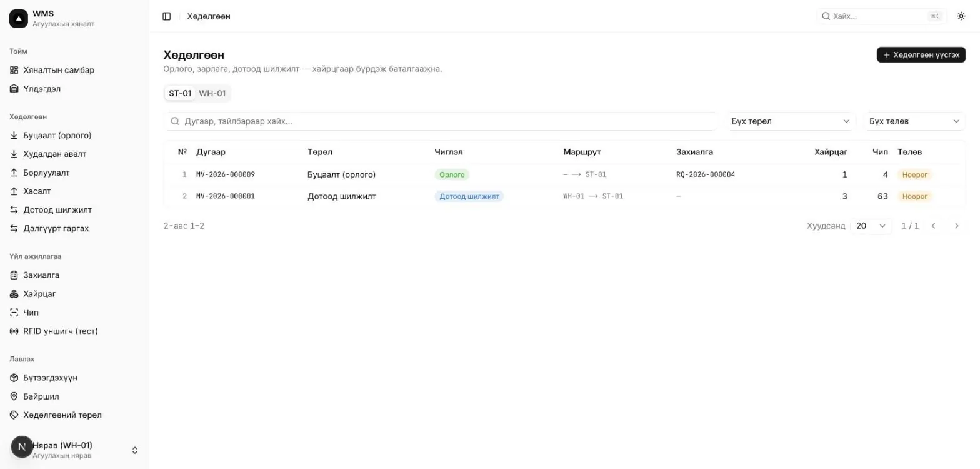Click order RQ-2026-000004
980x469 pixels.
[x=706, y=174]
